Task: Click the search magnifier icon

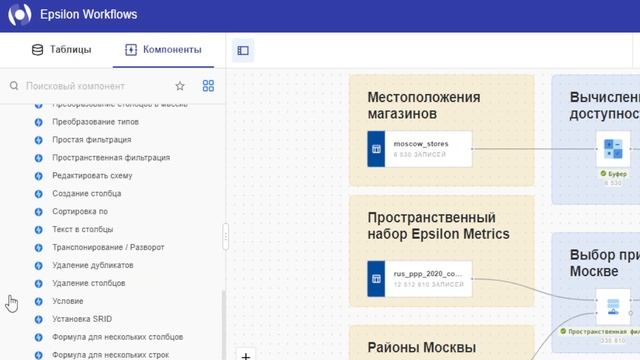Action: 14,86
